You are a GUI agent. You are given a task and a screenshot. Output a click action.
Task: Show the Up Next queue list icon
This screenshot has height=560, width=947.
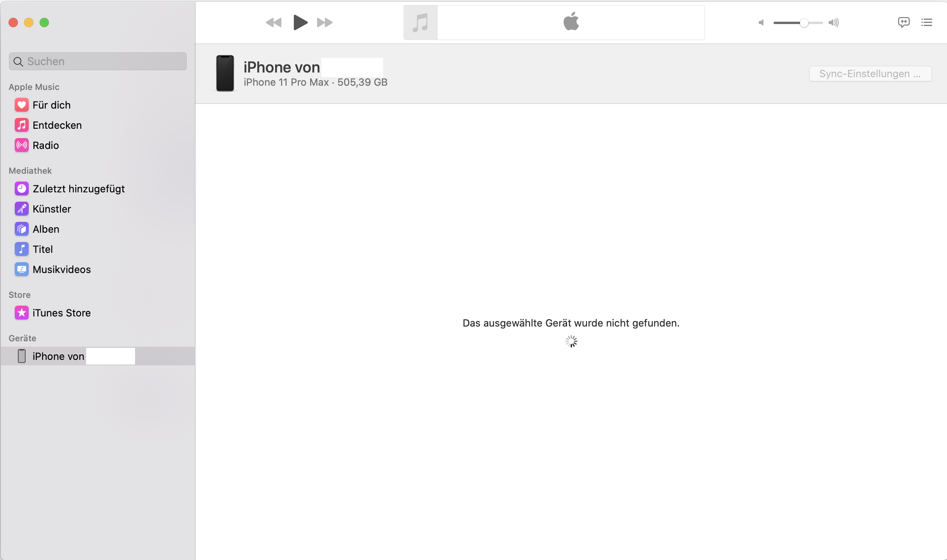[x=927, y=22]
